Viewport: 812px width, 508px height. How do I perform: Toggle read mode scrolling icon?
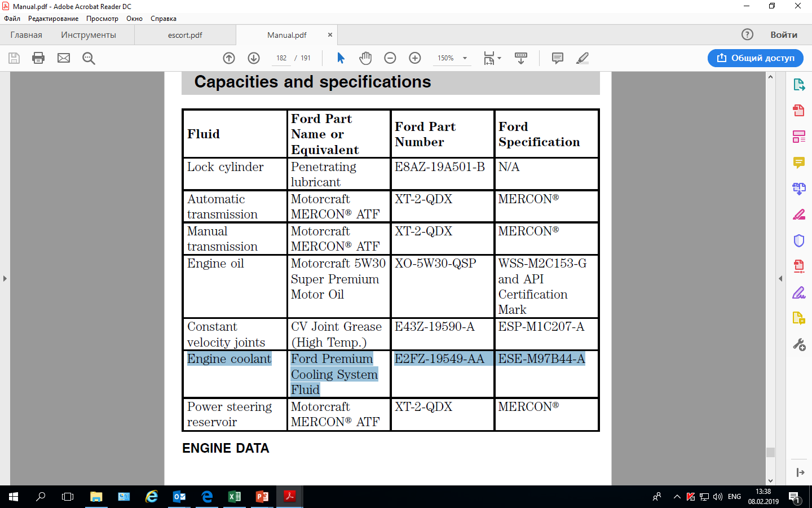pyautogui.click(x=521, y=58)
